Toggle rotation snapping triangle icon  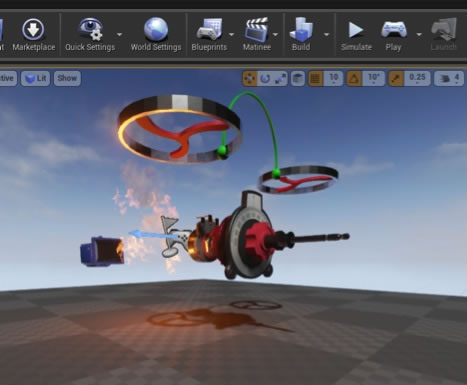[354, 79]
